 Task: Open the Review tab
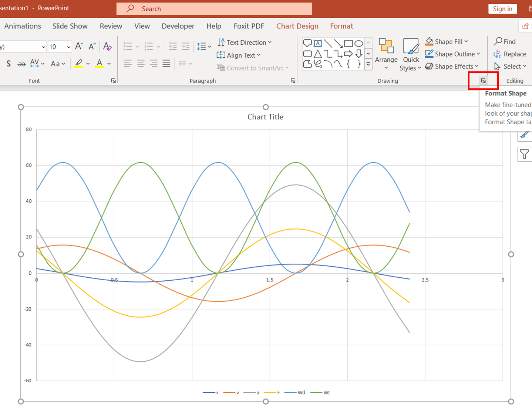[x=111, y=26]
